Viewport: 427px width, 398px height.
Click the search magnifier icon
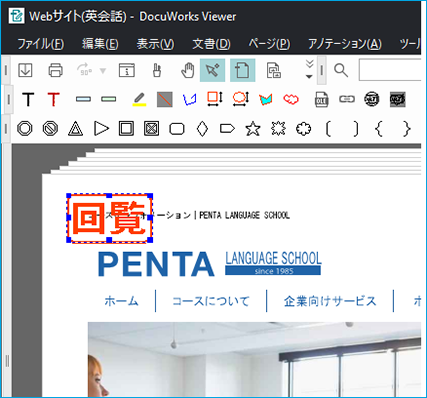coord(341,70)
